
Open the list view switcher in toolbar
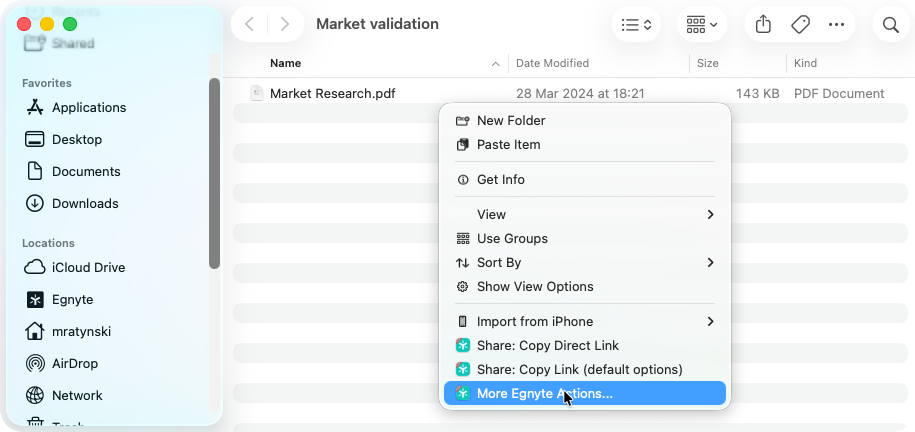coord(636,25)
